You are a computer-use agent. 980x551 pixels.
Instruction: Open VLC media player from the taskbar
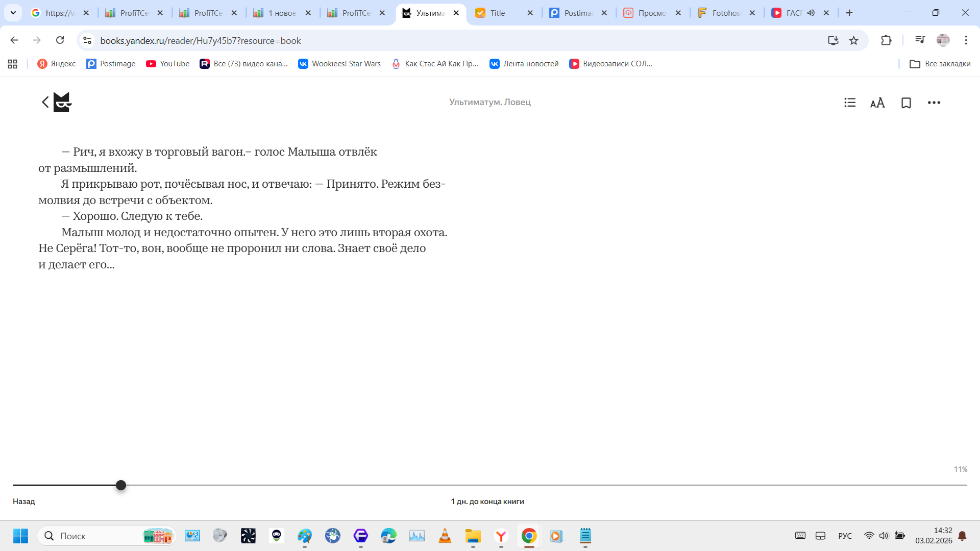[445, 536]
